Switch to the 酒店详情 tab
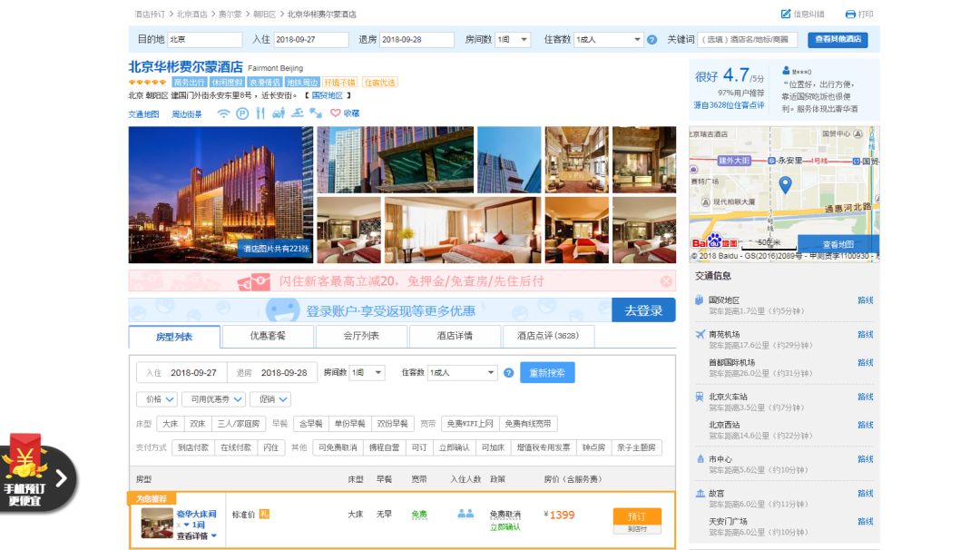980x550 pixels. click(x=455, y=336)
